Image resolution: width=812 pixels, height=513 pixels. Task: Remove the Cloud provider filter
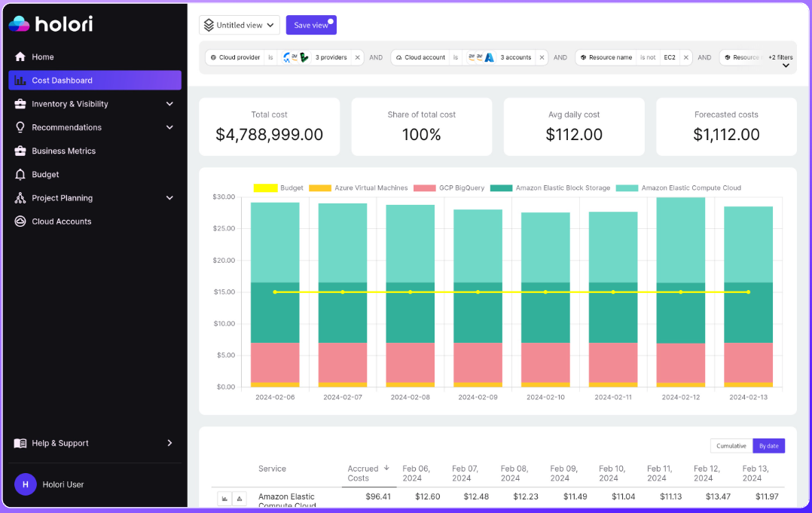coord(357,57)
